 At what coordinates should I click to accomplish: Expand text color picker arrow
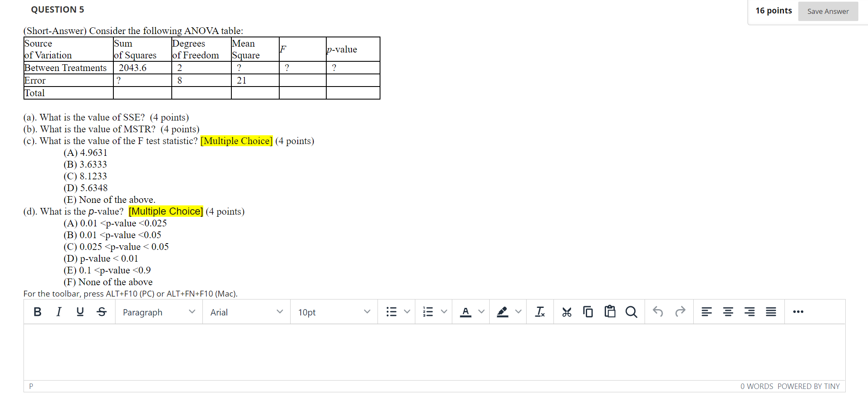click(481, 312)
